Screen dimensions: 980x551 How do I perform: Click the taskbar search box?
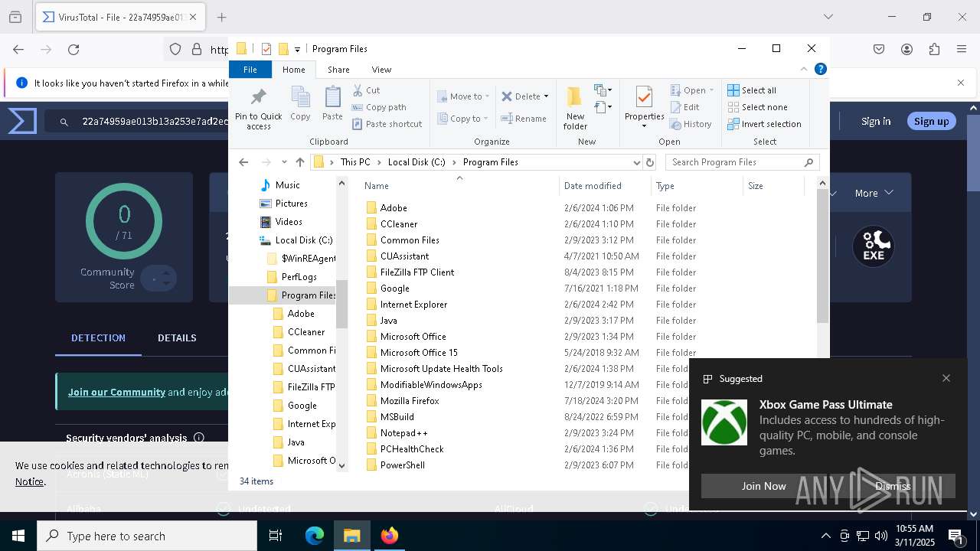pos(147,536)
